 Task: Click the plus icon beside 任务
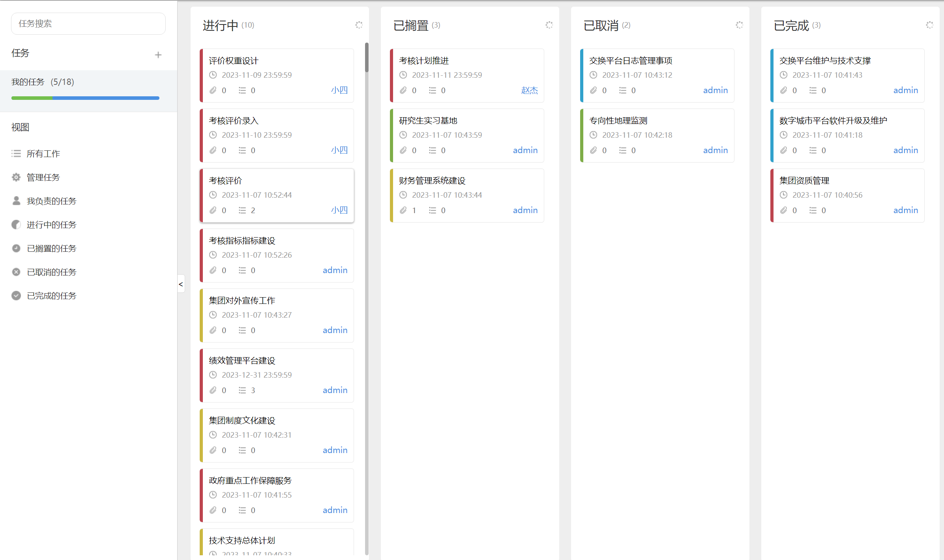(x=158, y=55)
